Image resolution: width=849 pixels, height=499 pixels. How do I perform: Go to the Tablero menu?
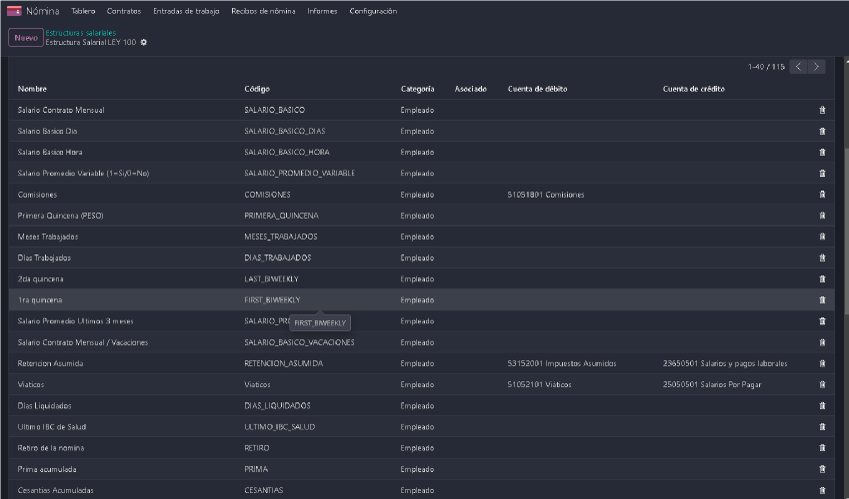pyautogui.click(x=83, y=11)
